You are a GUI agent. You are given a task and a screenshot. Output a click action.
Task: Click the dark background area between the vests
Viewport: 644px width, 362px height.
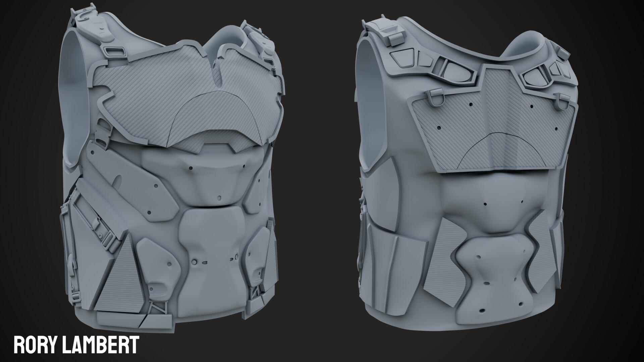[x=319, y=181]
